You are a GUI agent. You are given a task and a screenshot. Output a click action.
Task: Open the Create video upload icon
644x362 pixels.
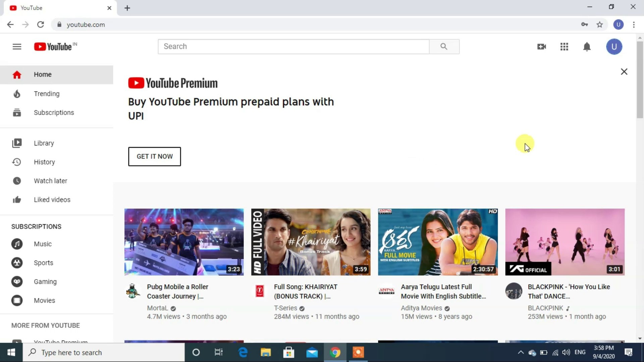[542, 47]
